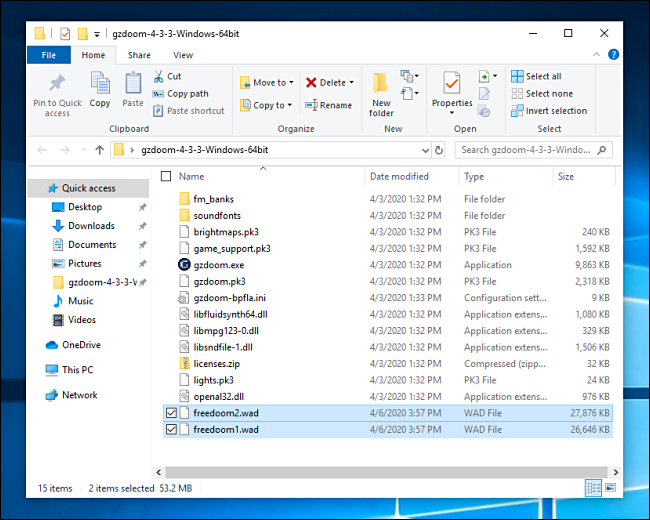Click the Copy icon in the Clipboard group

pos(100,84)
